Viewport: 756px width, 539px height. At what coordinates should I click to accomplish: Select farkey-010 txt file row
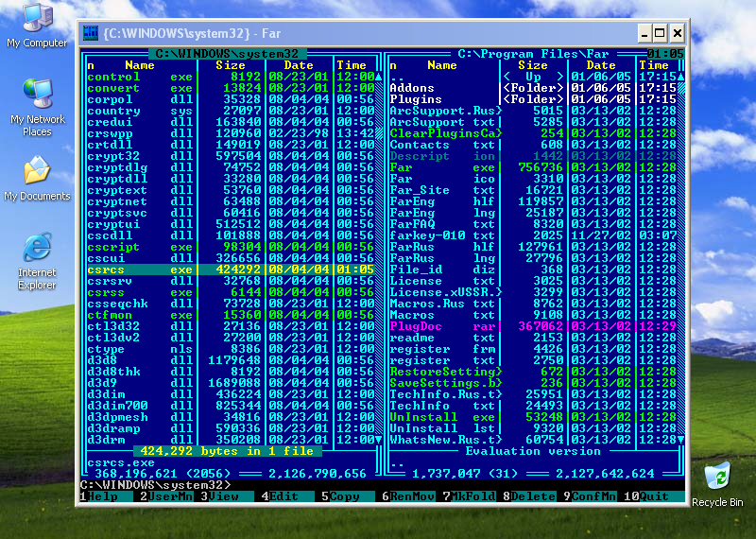coord(533,235)
